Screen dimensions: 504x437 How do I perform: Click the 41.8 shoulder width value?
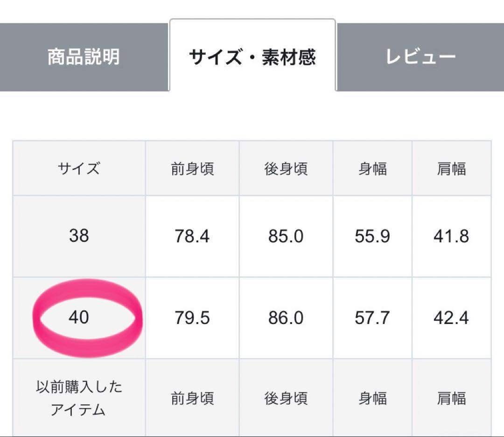click(x=451, y=236)
